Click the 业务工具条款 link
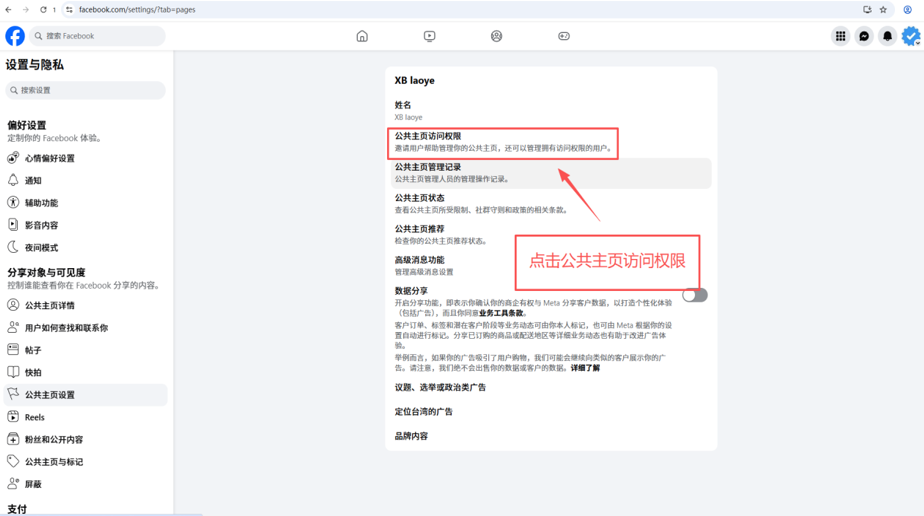The image size is (924, 516). tap(501, 314)
